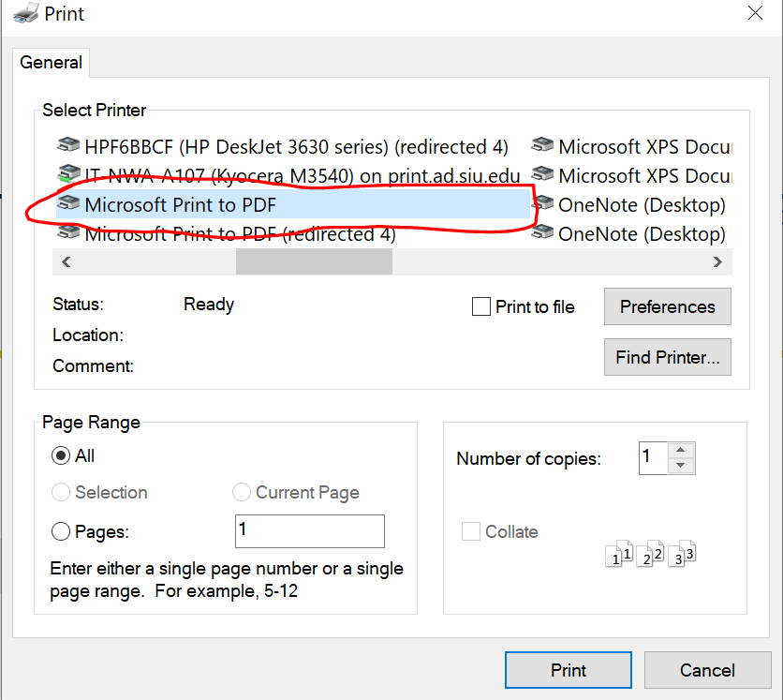
Task: Click the Ready status text
Action: click(x=209, y=305)
